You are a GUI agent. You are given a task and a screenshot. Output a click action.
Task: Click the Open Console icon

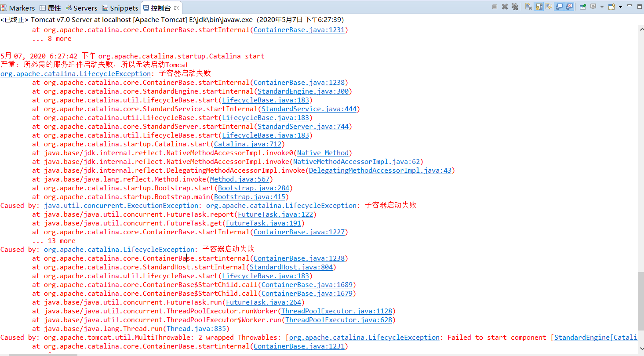pyautogui.click(x=611, y=7)
